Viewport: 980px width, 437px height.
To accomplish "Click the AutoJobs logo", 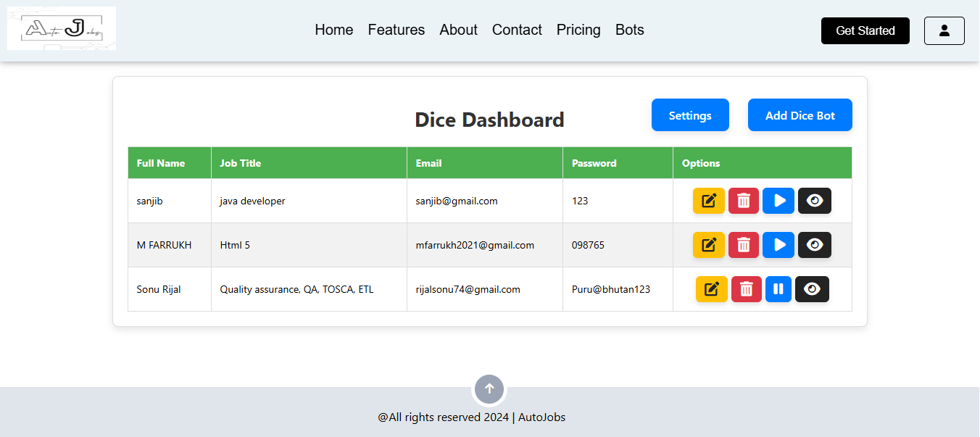I will [61, 28].
